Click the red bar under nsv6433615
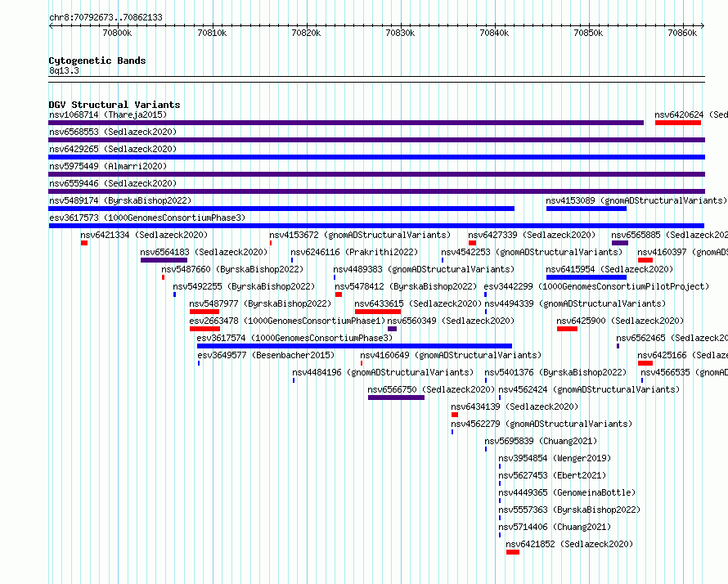 (378, 312)
